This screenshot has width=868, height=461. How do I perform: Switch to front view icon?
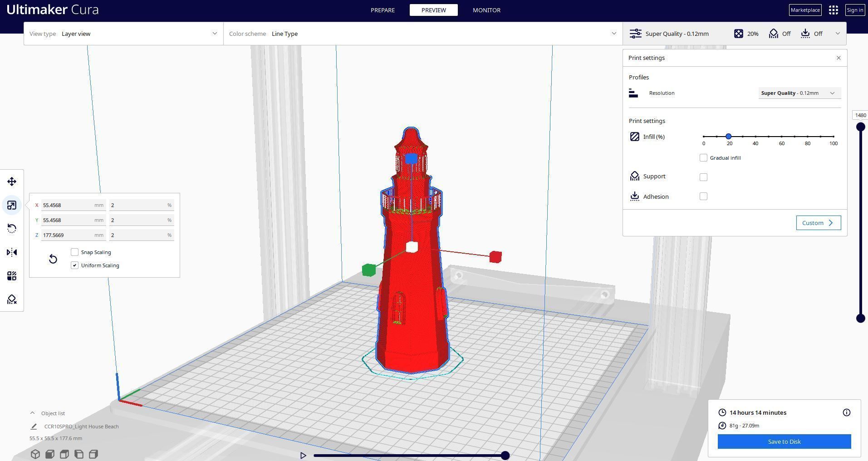coord(50,454)
